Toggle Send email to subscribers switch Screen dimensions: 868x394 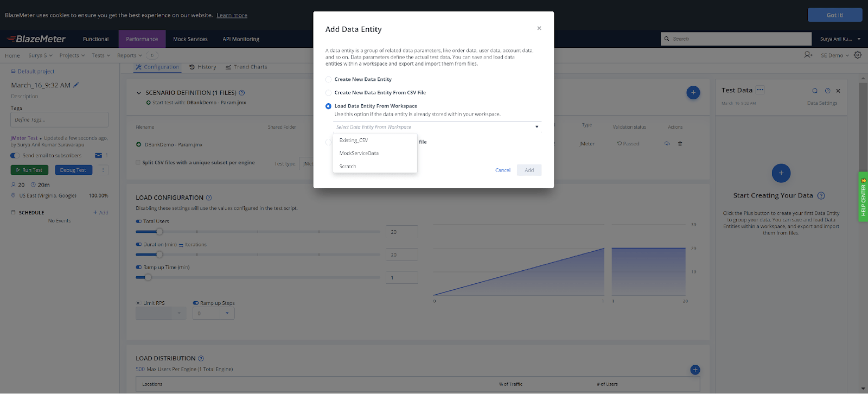point(15,156)
